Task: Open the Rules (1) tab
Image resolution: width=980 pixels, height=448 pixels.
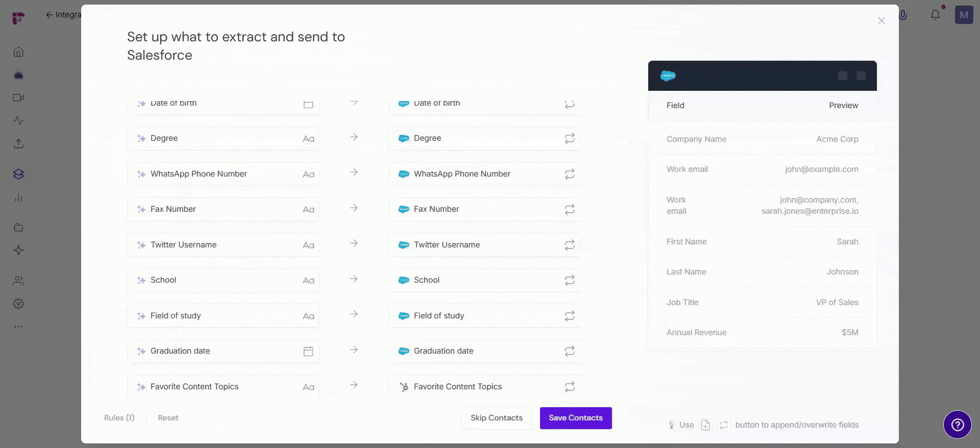Action: [x=119, y=418]
